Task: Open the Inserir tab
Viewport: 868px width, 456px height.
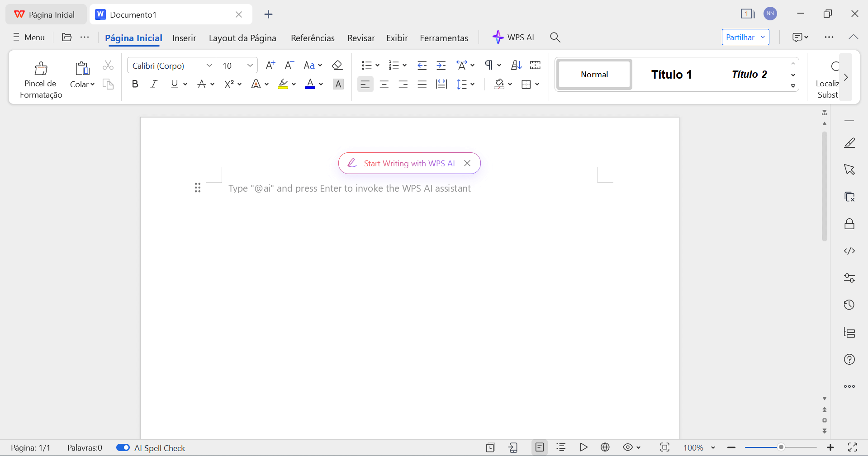Action: (184, 38)
